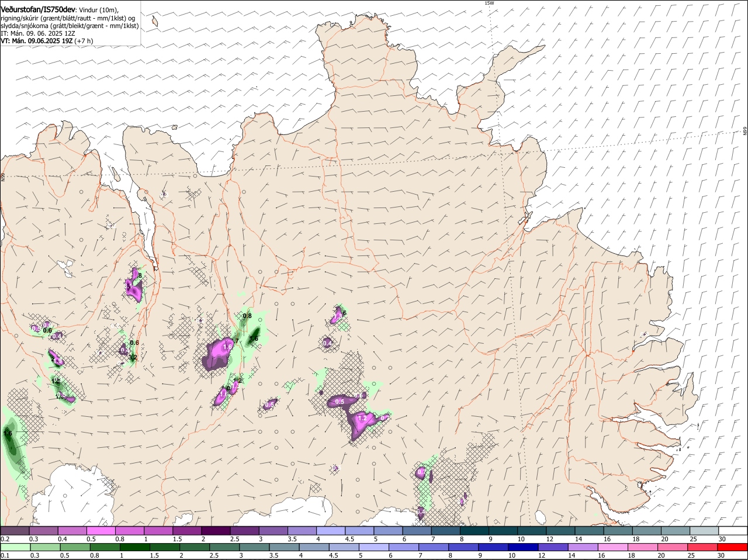Select the "Vindur (10m)," header text
Screen dimensions: 748x560
(99, 10)
